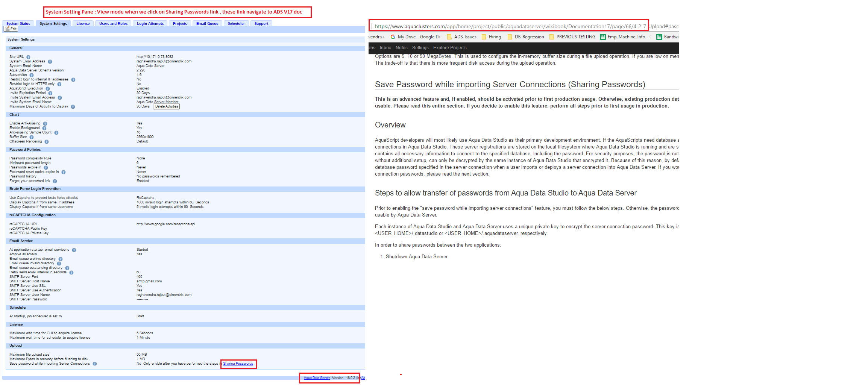Image resolution: width=868 pixels, height=385 pixels.
Task: Open the PREVIOUS TESTING bookmark folder
Action: click(572, 37)
